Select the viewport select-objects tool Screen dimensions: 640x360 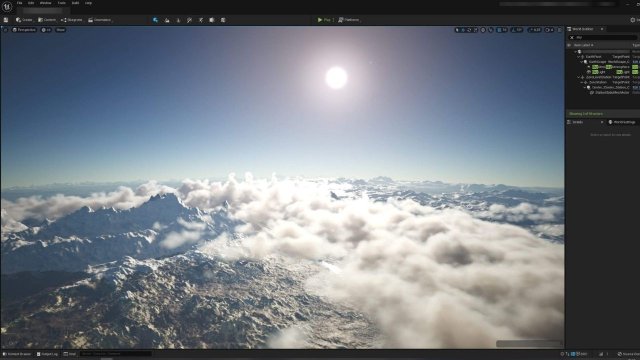coord(457,30)
